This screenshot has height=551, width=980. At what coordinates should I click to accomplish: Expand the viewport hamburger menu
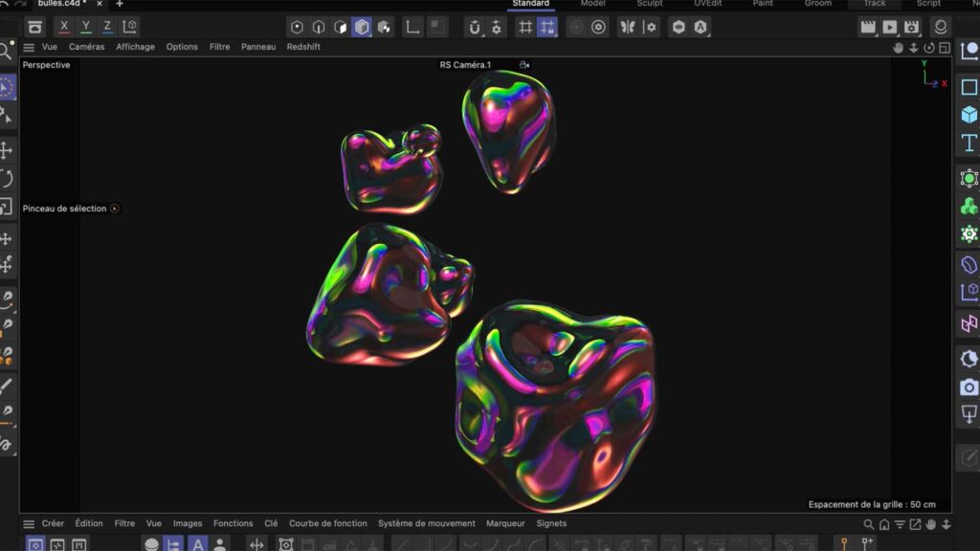(x=29, y=47)
